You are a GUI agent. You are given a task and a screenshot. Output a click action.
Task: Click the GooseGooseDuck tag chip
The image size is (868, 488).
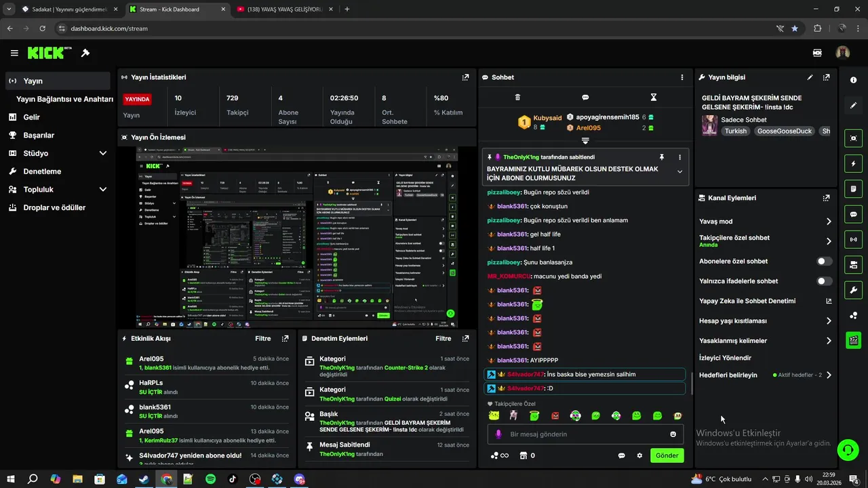click(785, 131)
